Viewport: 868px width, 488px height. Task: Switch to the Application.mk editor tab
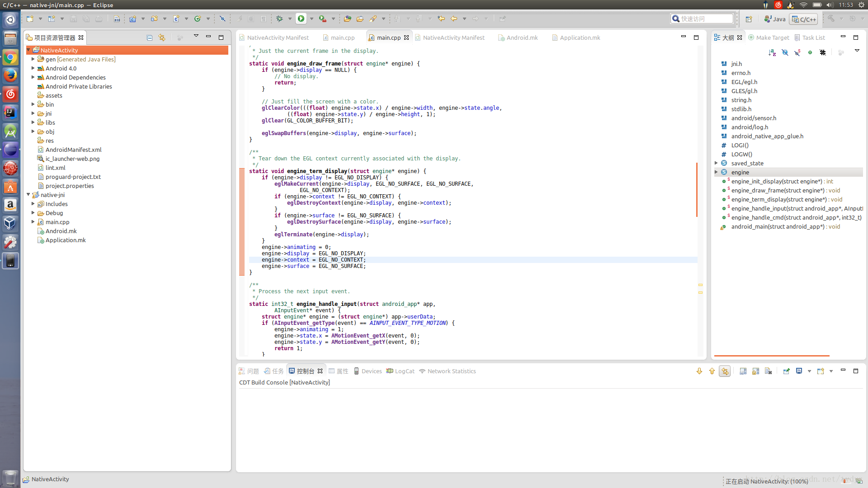(576, 38)
